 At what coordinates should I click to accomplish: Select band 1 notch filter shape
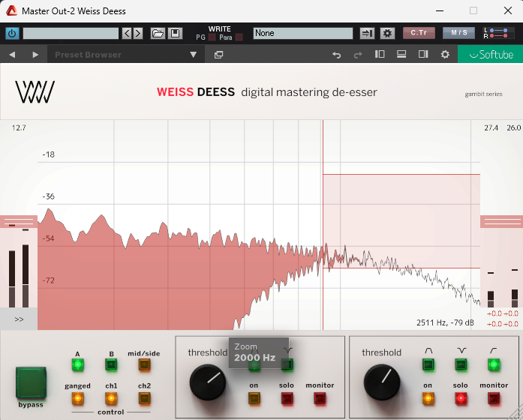point(287,364)
